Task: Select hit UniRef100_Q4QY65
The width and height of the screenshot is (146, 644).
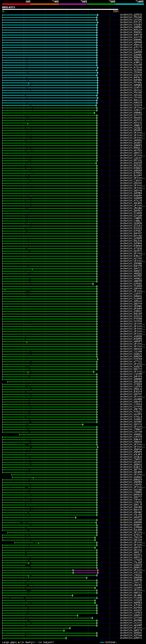Action: point(131,163)
